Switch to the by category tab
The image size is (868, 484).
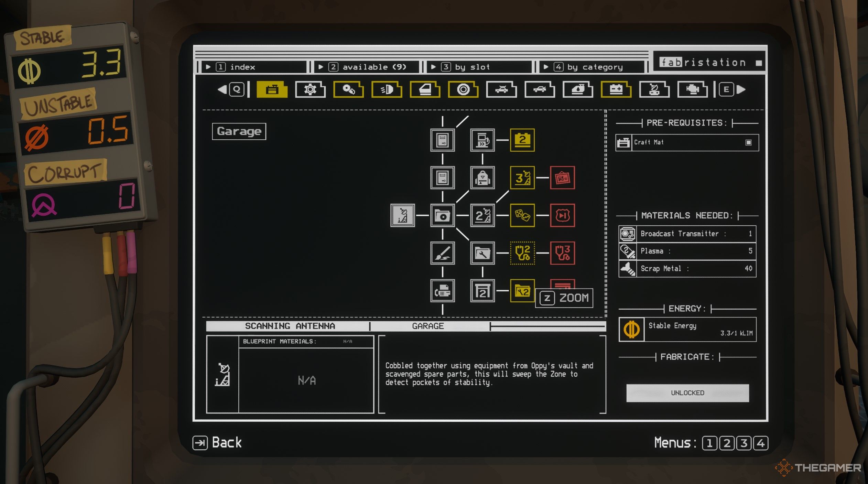592,67
